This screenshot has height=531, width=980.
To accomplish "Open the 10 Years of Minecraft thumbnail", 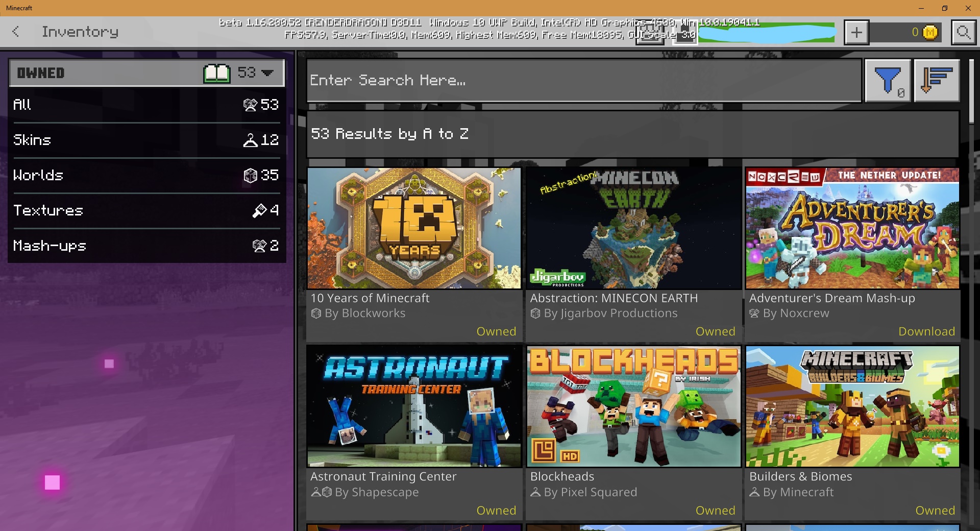I will click(414, 228).
